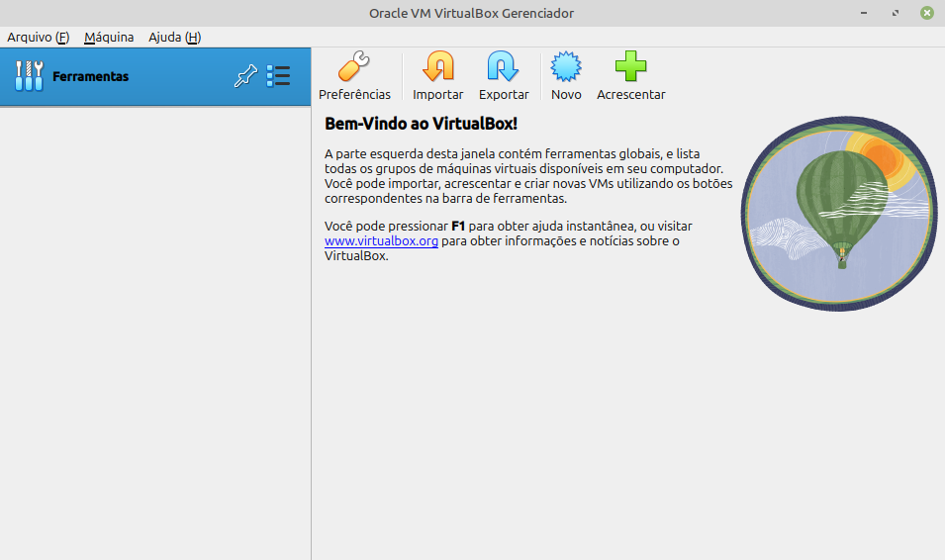The width and height of the screenshot is (945, 560).
Task: Select the Ferramentas label in the sidebar
Action: [x=91, y=76]
